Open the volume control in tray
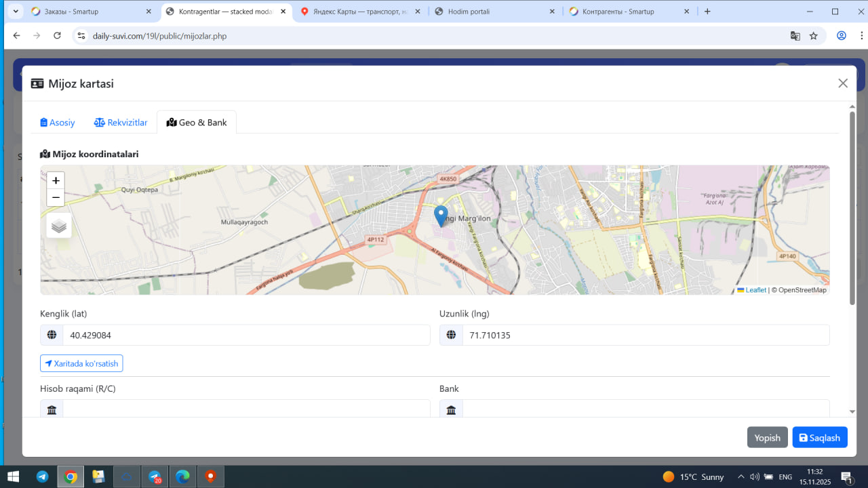The height and width of the screenshot is (488, 868). (x=755, y=477)
